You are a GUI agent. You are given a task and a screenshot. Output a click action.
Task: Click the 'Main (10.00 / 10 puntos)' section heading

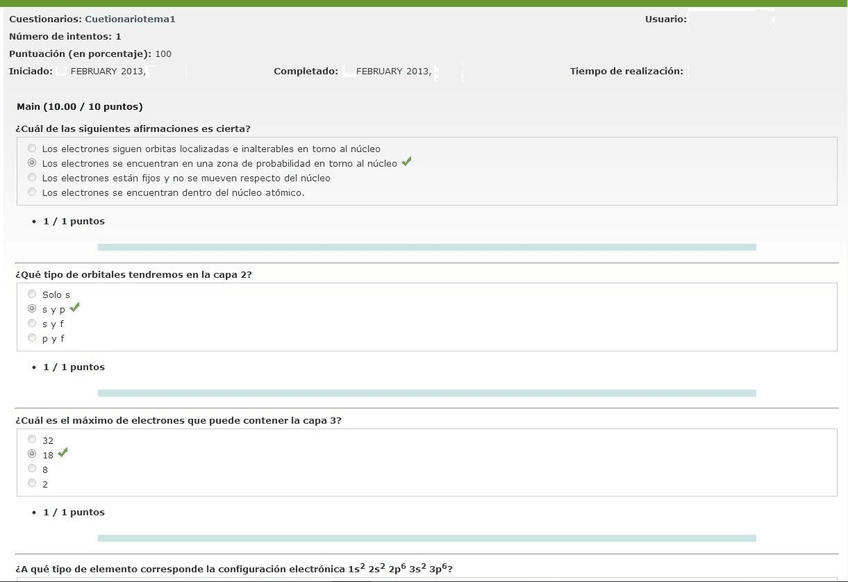tap(80, 106)
